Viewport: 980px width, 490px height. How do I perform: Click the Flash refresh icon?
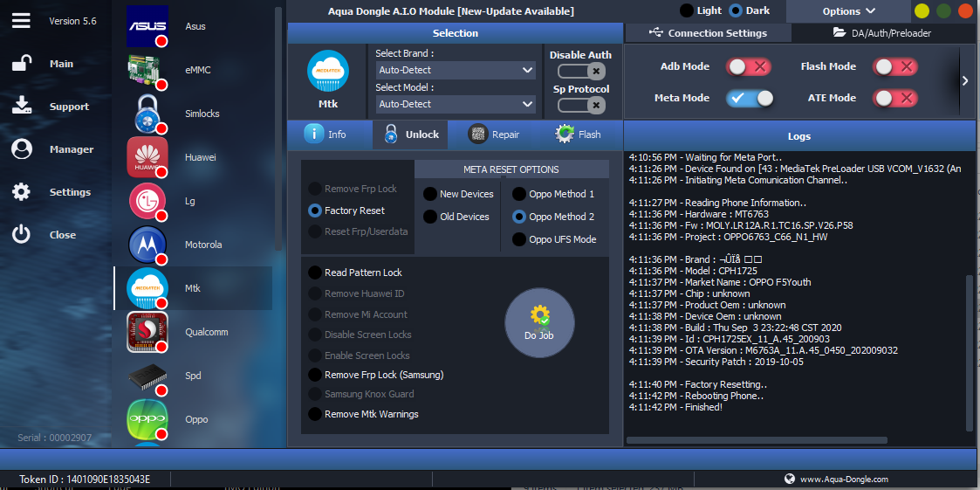coord(565,134)
